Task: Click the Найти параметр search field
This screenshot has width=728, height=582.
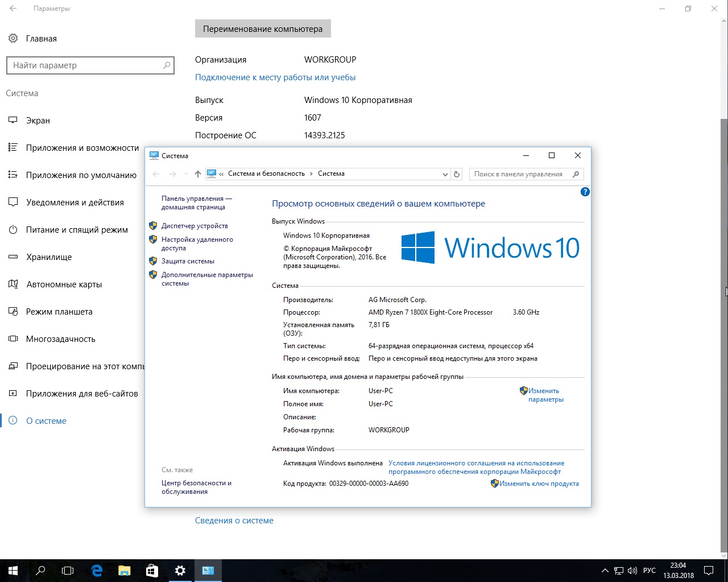Action: [90, 65]
